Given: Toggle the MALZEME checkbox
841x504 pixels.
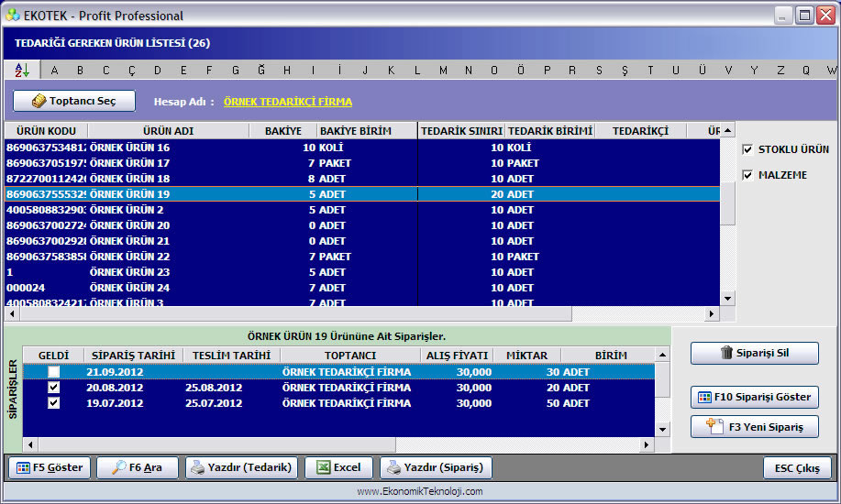Looking at the screenshot, I should pyautogui.click(x=747, y=175).
